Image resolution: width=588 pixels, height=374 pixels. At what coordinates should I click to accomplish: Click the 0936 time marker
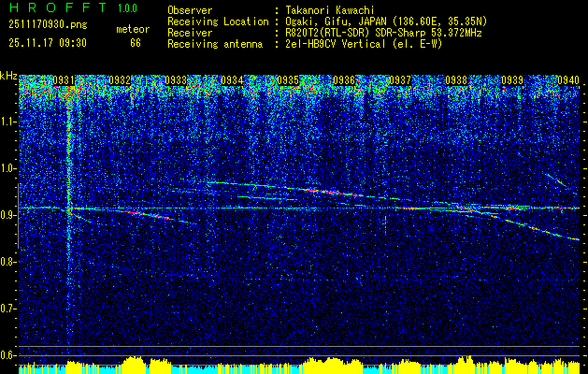(x=344, y=80)
